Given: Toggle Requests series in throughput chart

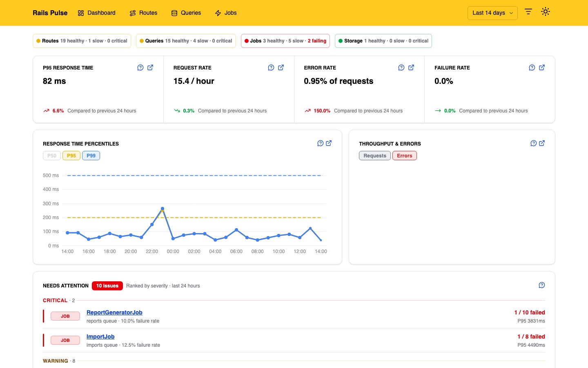Looking at the screenshot, I should pos(375,156).
